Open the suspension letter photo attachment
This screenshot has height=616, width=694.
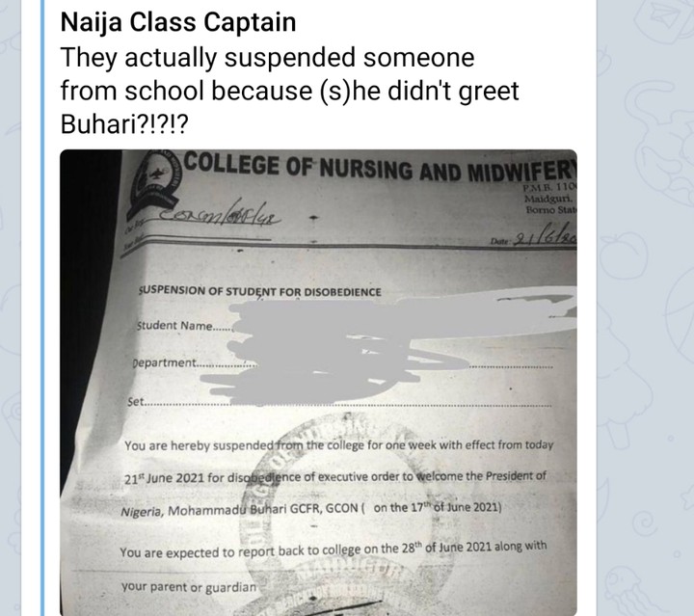tap(318, 386)
